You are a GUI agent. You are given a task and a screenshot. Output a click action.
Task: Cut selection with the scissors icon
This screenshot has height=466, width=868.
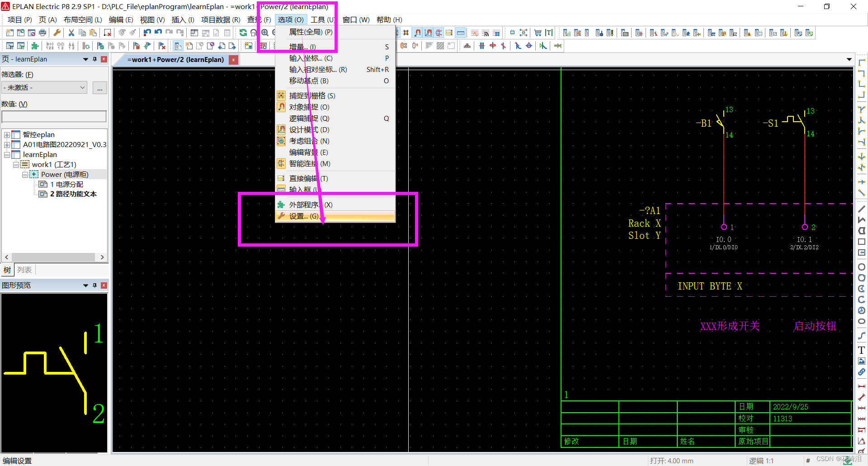[71, 33]
